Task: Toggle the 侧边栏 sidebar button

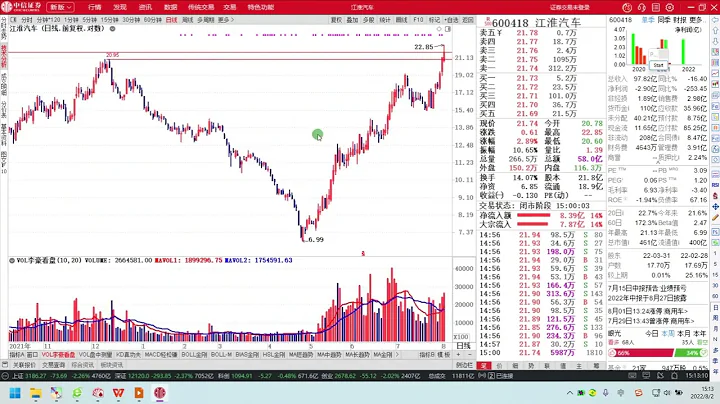Action: pyautogui.click(x=464, y=365)
